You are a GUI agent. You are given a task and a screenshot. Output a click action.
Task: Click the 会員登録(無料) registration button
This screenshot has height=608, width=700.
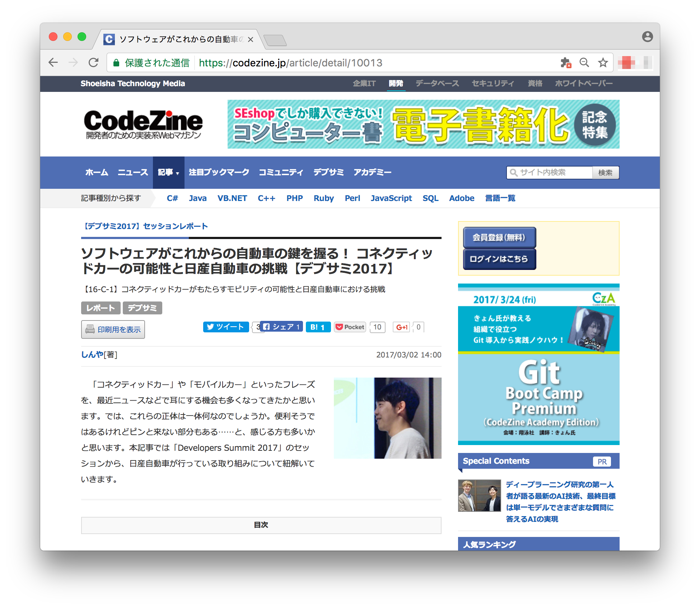(x=499, y=237)
